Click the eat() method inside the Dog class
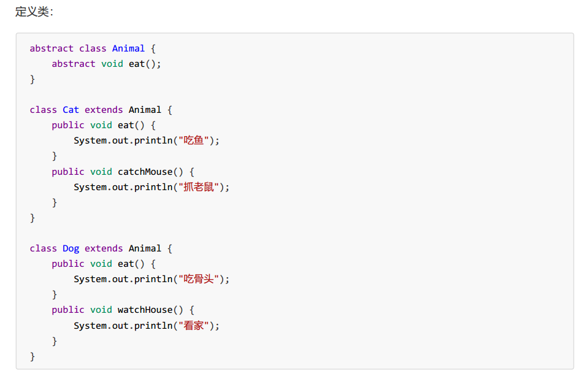The image size is (588, 376). point(131,264)
